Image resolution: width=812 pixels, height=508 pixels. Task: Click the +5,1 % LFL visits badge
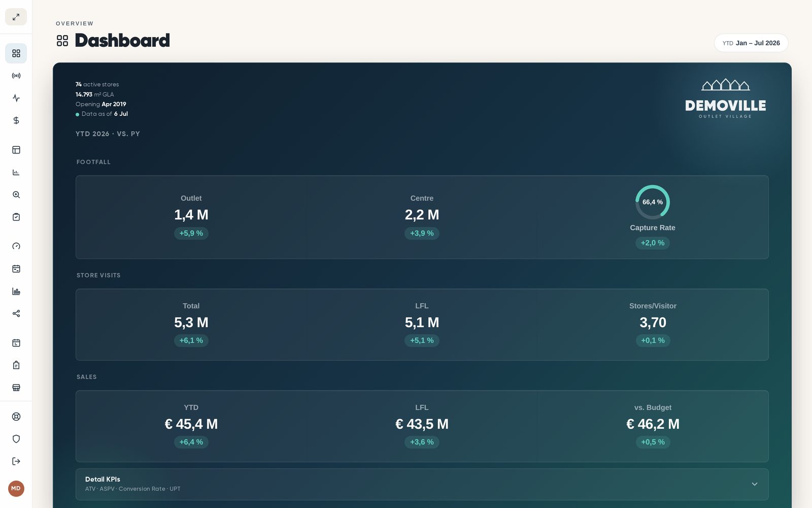point(422,340)
